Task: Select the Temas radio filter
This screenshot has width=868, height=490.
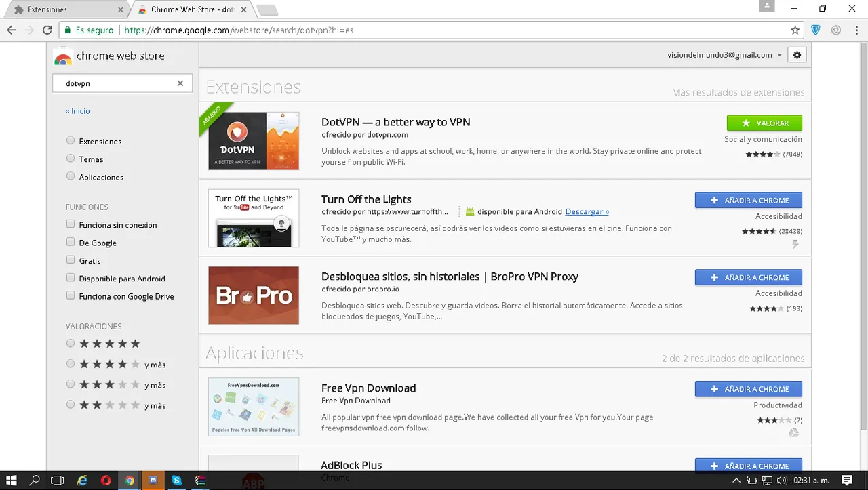Action: [71, 159]
